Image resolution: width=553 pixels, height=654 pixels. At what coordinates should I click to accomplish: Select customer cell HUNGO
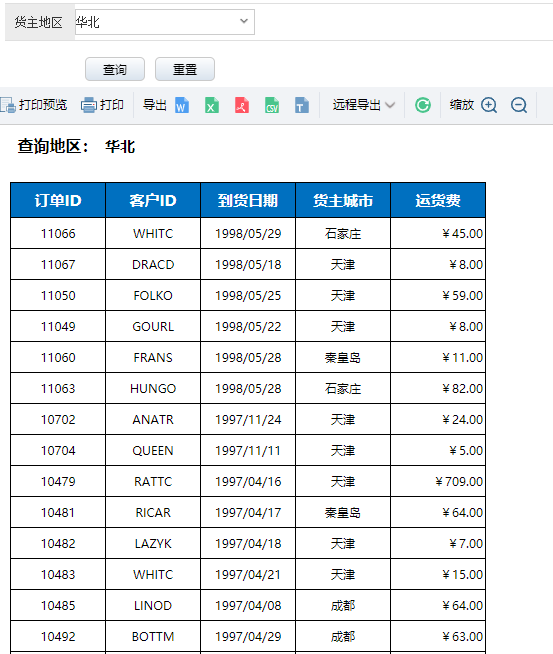click(x=153, y=388)
